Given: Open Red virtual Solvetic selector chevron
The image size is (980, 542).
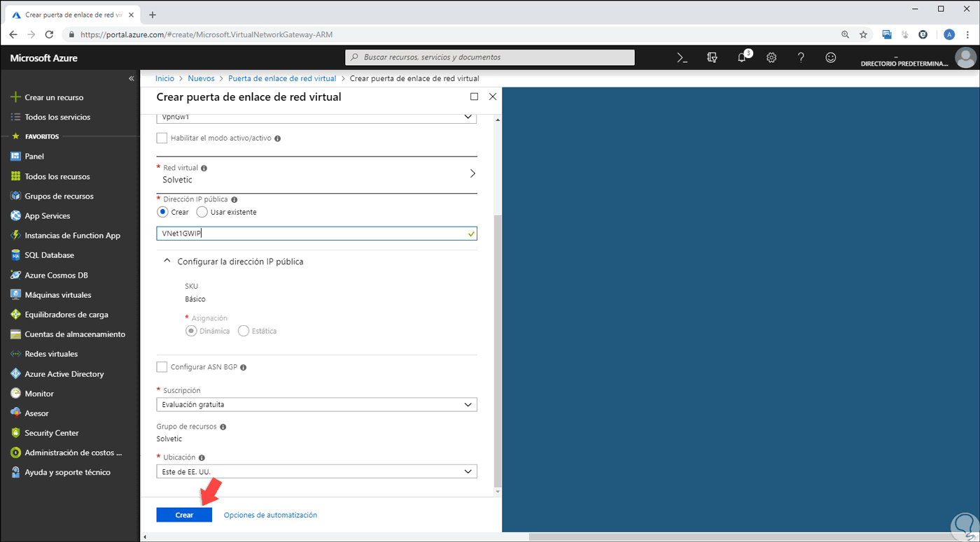Looking at the screenshot, I should pyautogui.click(x=472, y=173).
